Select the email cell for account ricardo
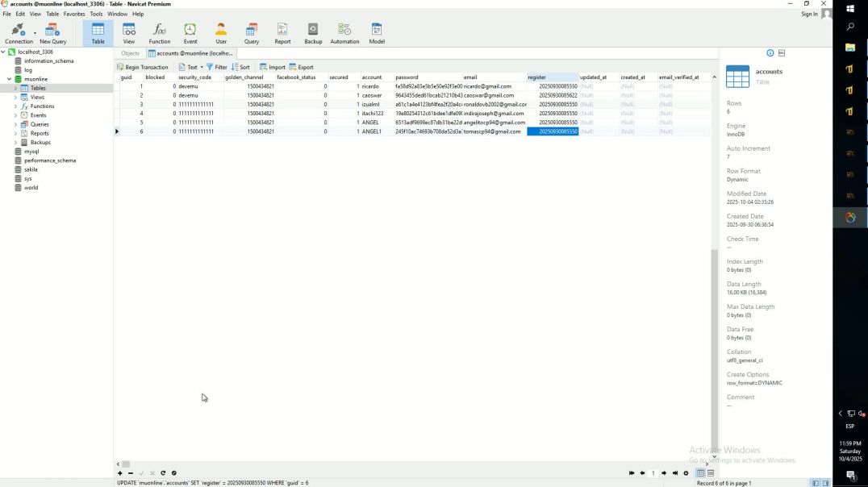Screen dimensions: 868x487 coord(494,86)
